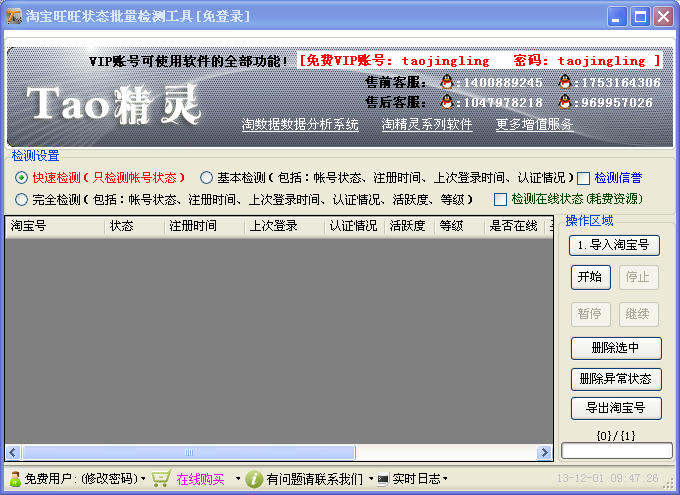This screenshot has height=495, width=680.
Task: Click the QQ penguin icon beside 1047978218
Action: pos(446,102)
